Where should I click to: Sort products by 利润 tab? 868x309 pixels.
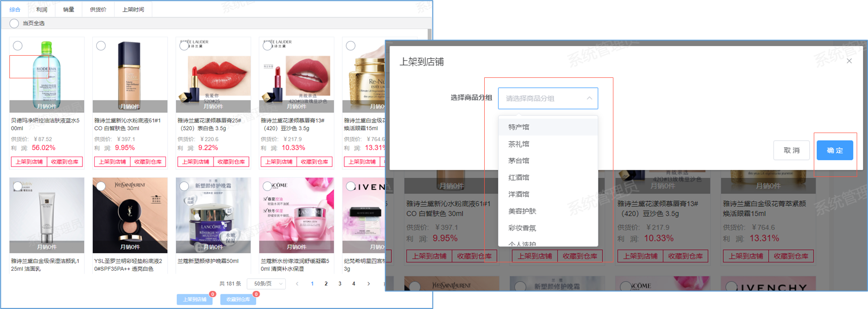(x=42, y=9)
